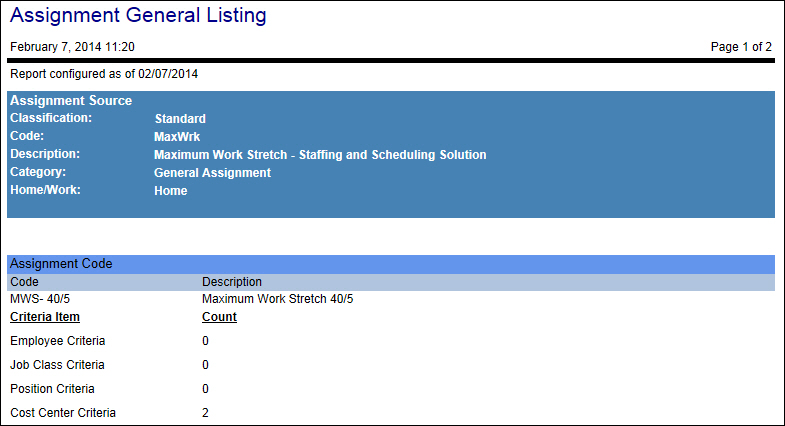Select the Job Class Criteria row

pyautogui.click(x=57, y=365)
